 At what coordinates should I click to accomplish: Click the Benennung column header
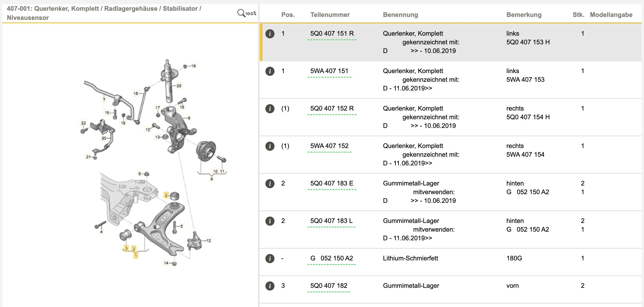pos(400,15)
